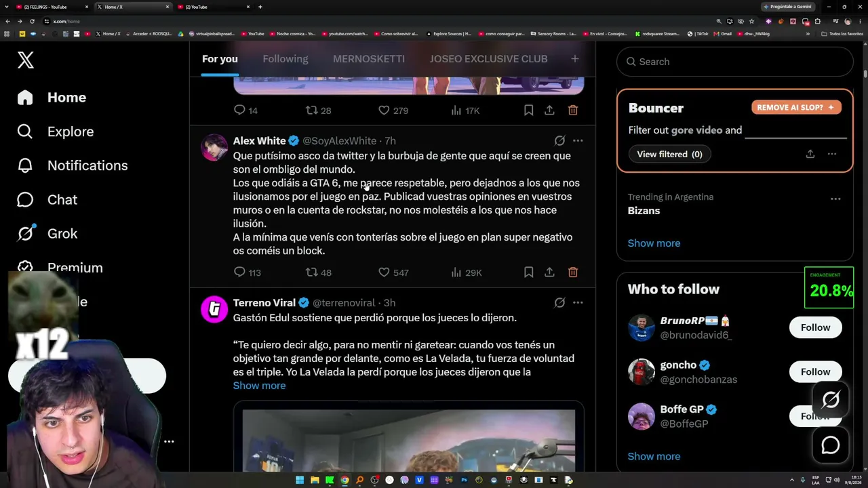This screenshot has height=488, width=868.
Task: Open Grok from the sidebar
Action: [47, 234]
